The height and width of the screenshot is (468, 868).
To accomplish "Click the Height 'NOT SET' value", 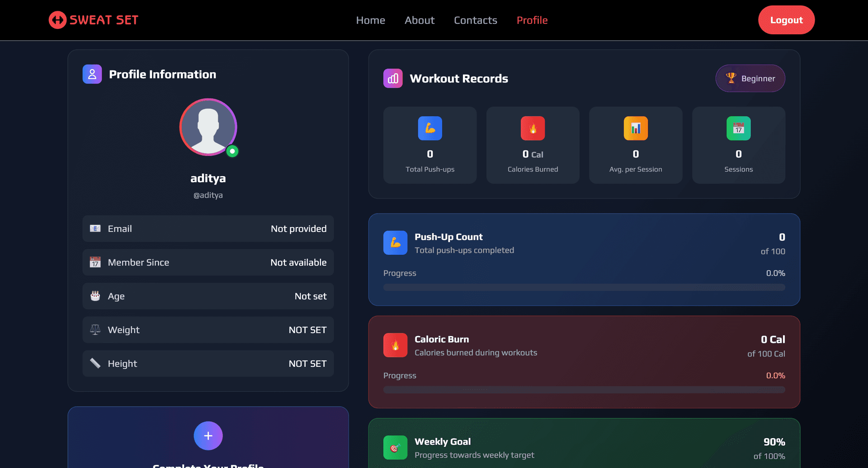I will [307, 364].
